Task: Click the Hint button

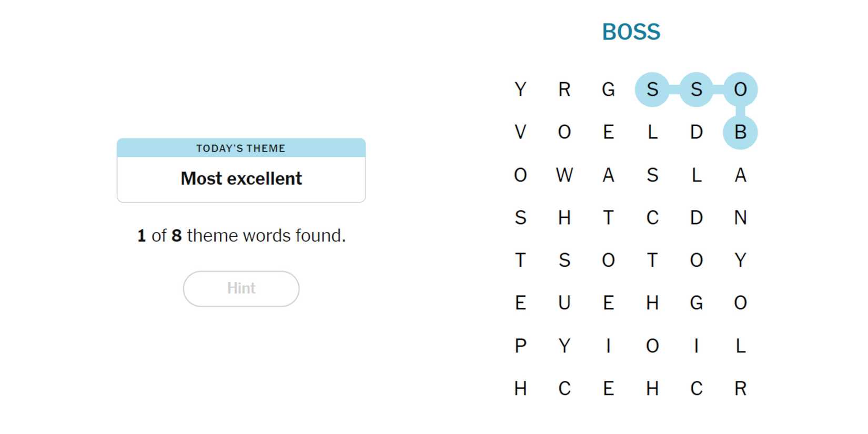Action: coord(241,288)
